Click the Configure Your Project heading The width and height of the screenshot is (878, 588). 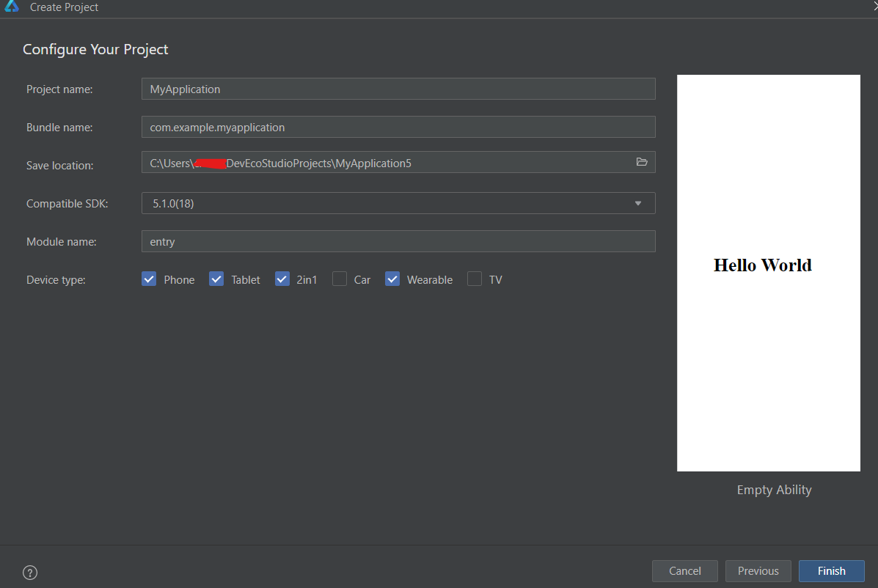click(x=95, y=49)
